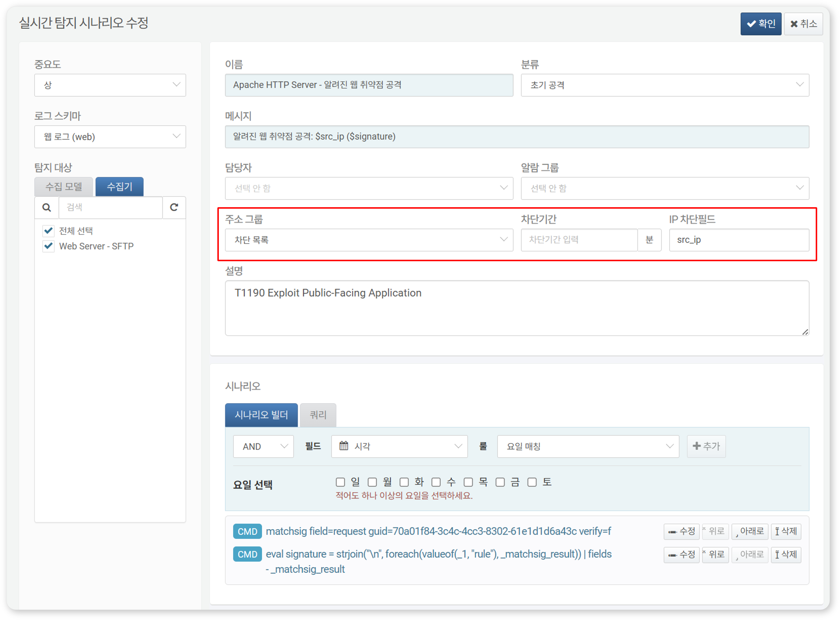Image resolution: width=840 pixels, height=620 pixels.
Task: Open the 룰 요일 매칭 dropdown
Action: pos(589,447)
